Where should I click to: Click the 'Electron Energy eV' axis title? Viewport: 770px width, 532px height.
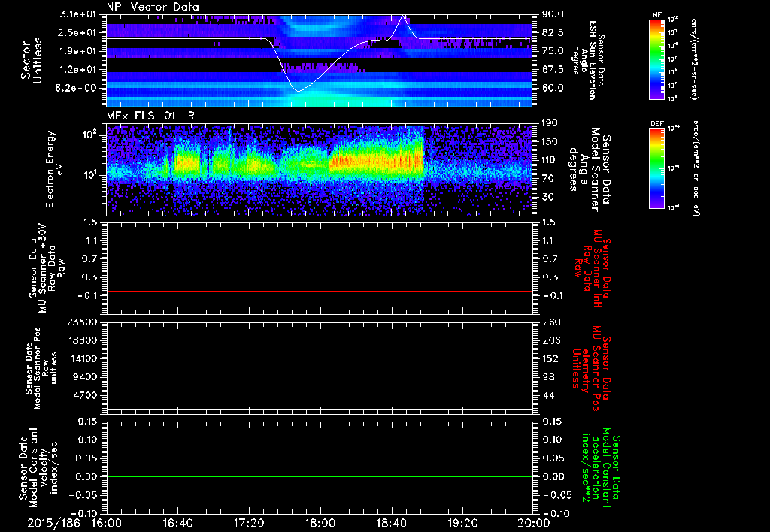[x=56, y=169]
